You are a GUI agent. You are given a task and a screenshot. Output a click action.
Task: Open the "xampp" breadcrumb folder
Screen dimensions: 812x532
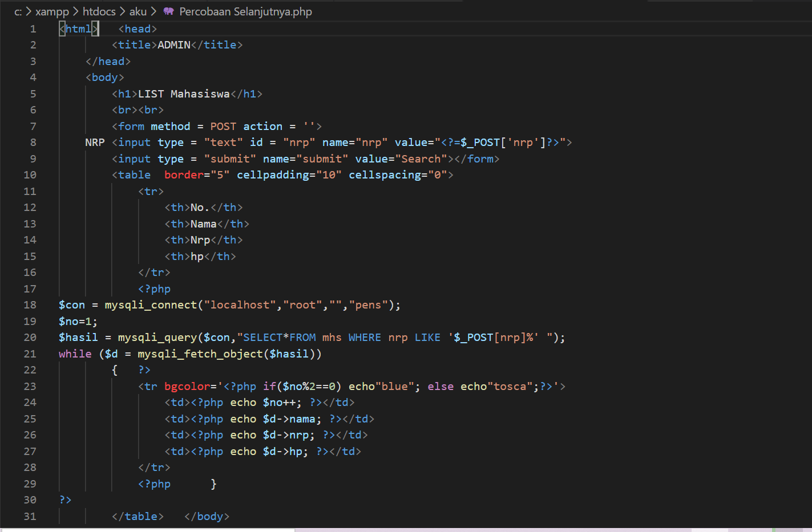52,11
